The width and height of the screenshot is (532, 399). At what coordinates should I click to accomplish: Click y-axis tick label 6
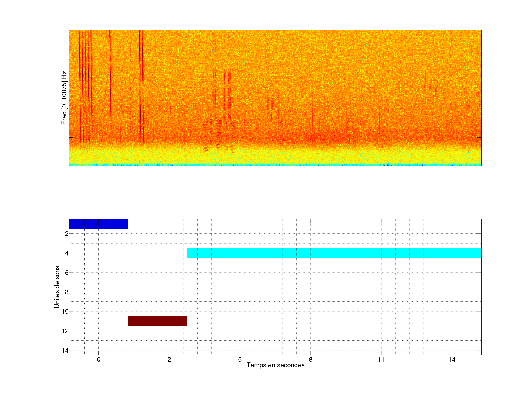point(67,272)
